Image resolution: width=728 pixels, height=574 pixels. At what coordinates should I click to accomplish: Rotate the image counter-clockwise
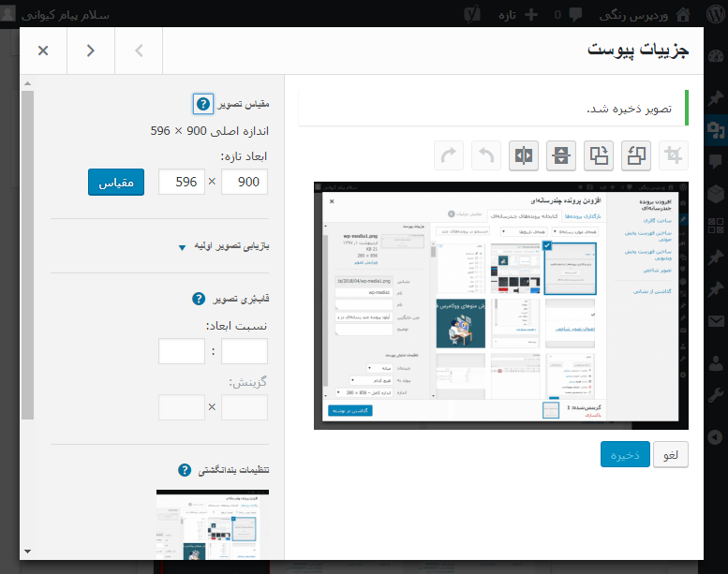635,155
